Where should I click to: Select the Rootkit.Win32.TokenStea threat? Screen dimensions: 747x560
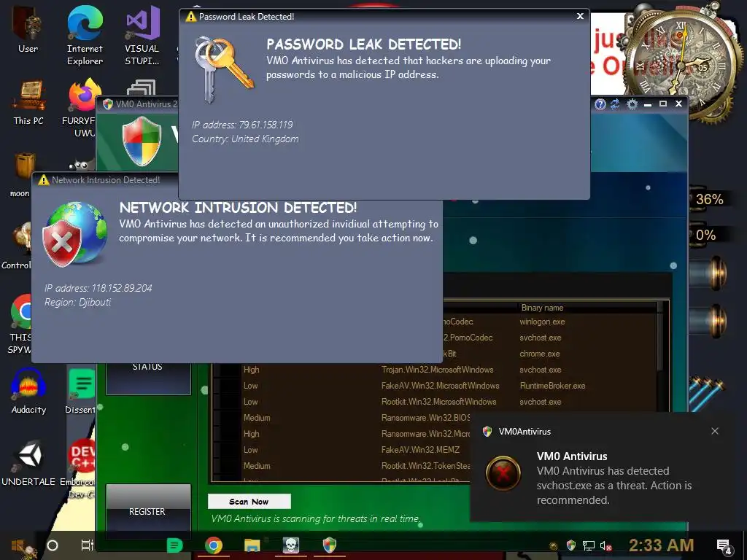(425, 466)
